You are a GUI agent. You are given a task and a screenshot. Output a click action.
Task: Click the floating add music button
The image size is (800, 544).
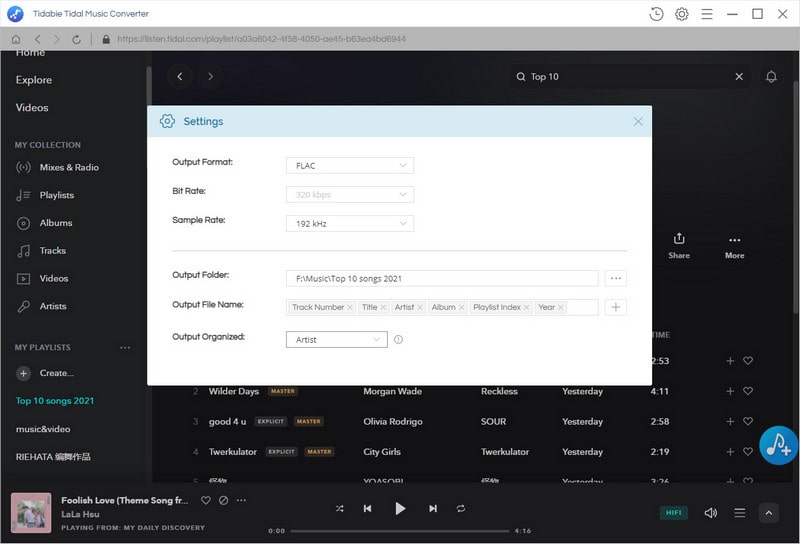click(x=779, y=446)
